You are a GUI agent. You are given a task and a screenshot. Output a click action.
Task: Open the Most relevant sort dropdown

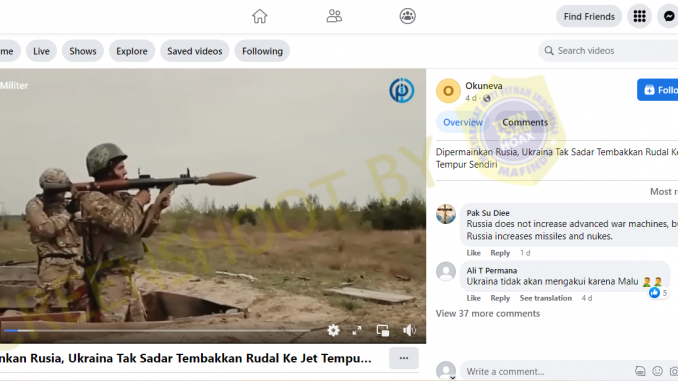pos(664,192)
